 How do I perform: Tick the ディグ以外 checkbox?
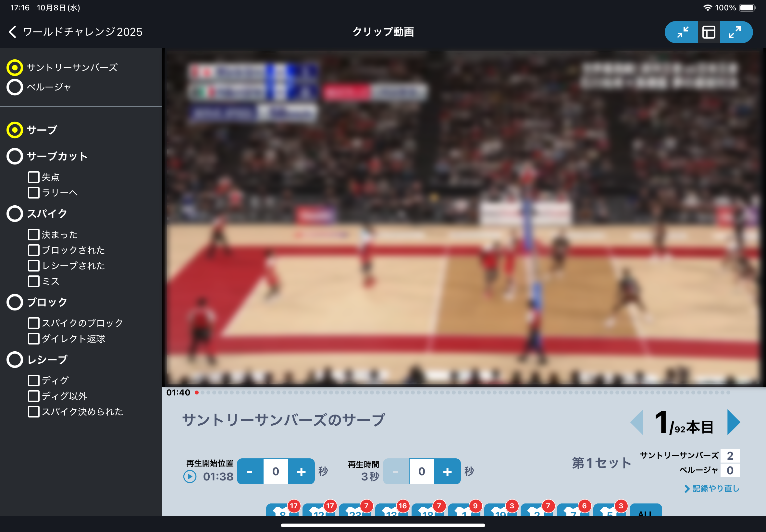point(33,396)
